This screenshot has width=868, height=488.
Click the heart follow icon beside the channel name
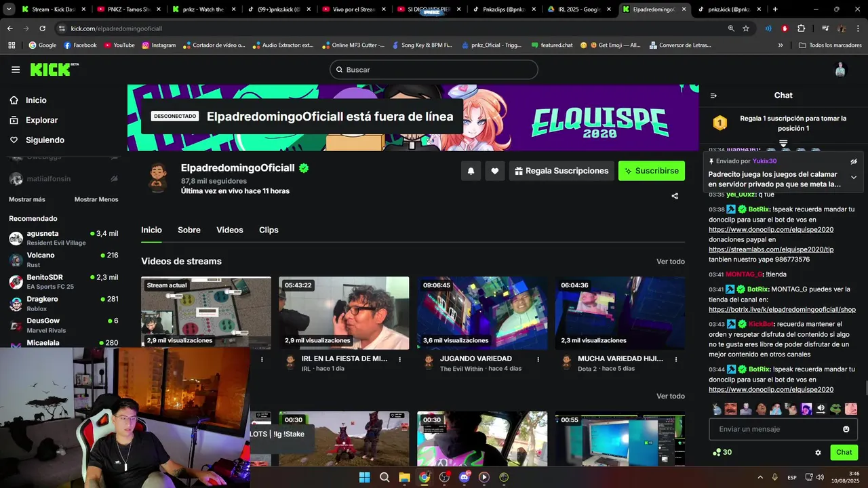tap(495, 171)
